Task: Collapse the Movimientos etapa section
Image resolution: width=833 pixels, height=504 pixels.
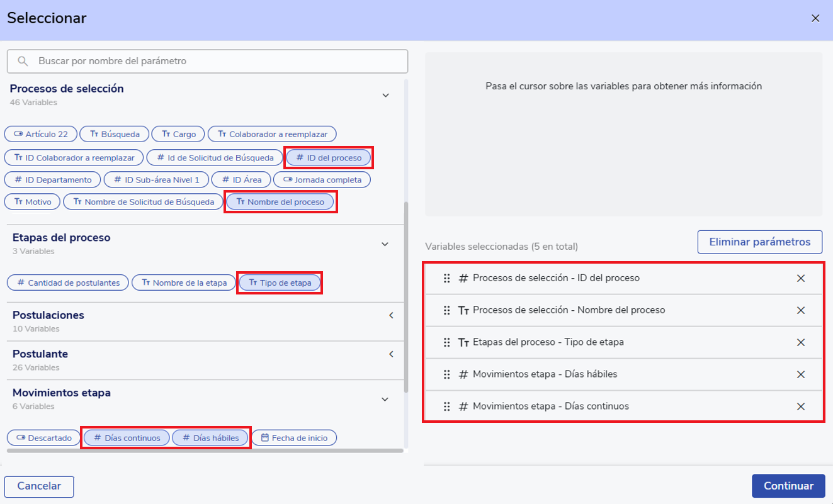Action: click(385, 399)
